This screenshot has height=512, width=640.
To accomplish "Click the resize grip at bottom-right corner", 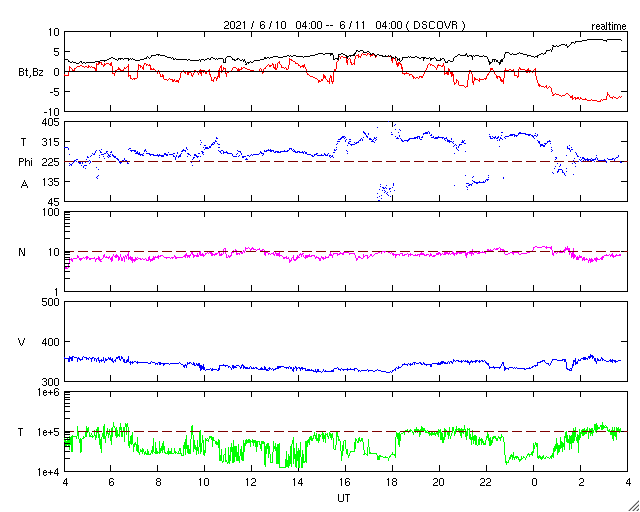I will tap(633, 506).
